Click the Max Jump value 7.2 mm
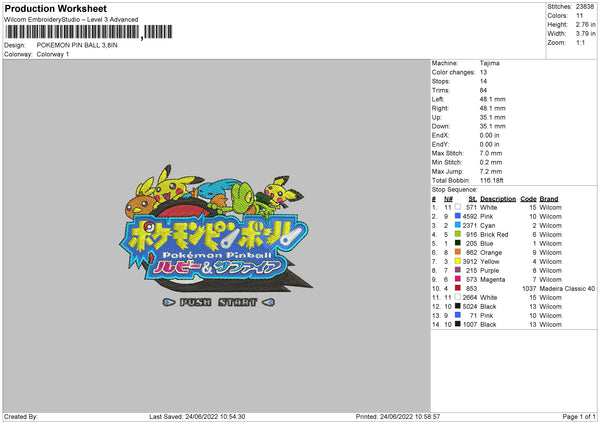Image resolution: width=600 pixels, height=424 pixels. click(491, 171)
